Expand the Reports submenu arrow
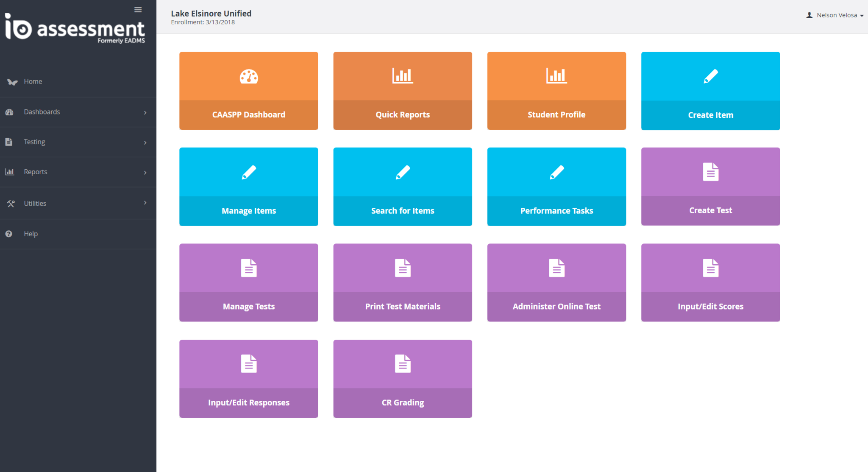 (145, 172)
